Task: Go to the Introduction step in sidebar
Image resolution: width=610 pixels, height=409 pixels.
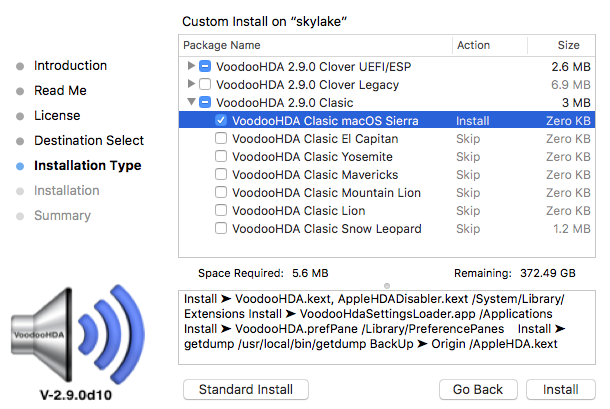Action: [70, 66]
